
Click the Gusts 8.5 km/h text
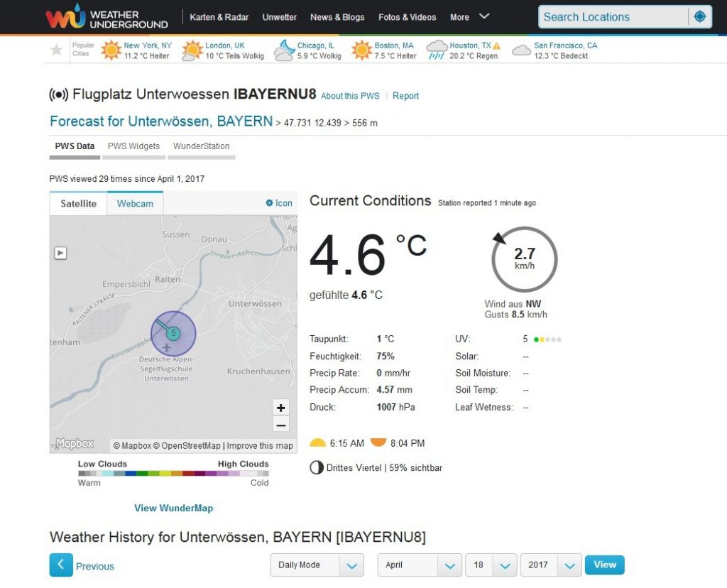tap(515, 315)
